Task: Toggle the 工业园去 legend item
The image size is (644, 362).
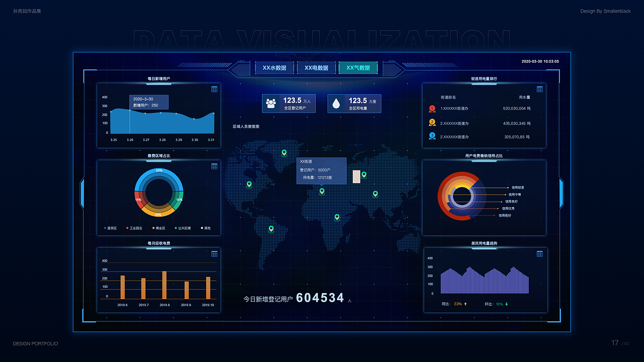Action: pyautogui.click(x=134, y=228)
